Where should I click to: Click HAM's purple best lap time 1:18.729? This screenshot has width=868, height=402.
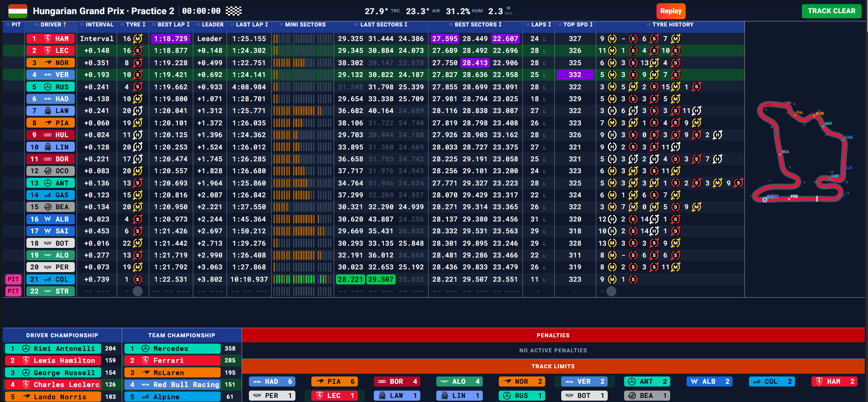point(170,39)
